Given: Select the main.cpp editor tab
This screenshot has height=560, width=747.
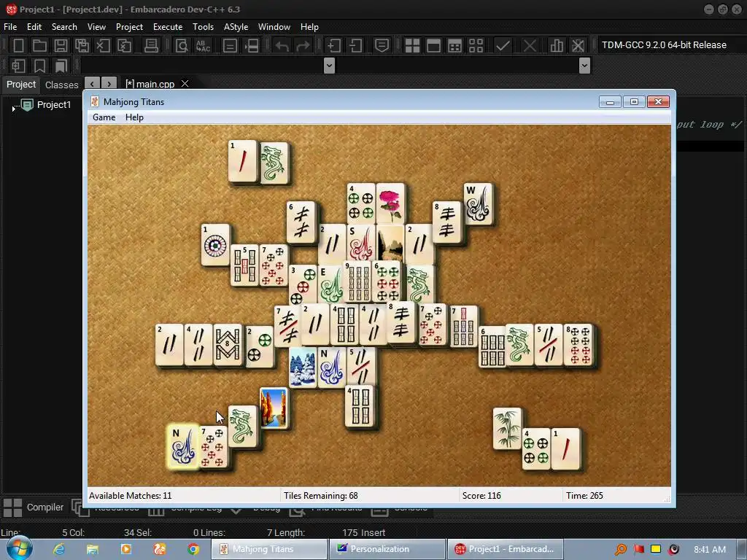Looking at the screenshot, I should point(150,84).
